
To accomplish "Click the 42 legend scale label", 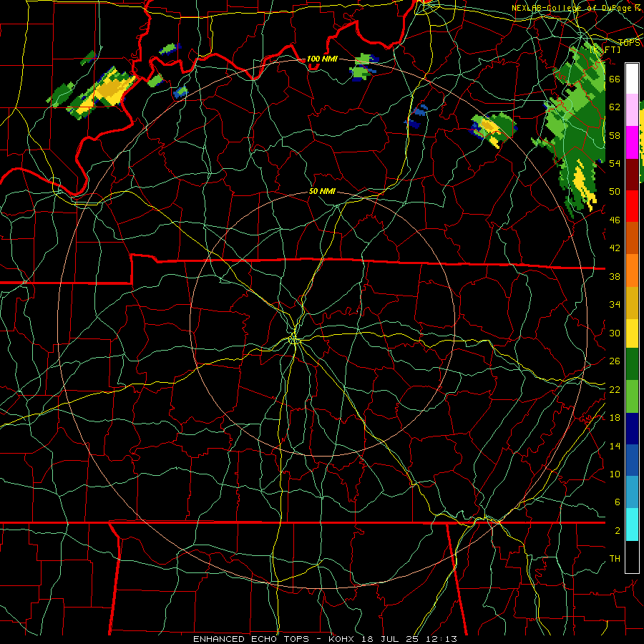I will (615, 248).
